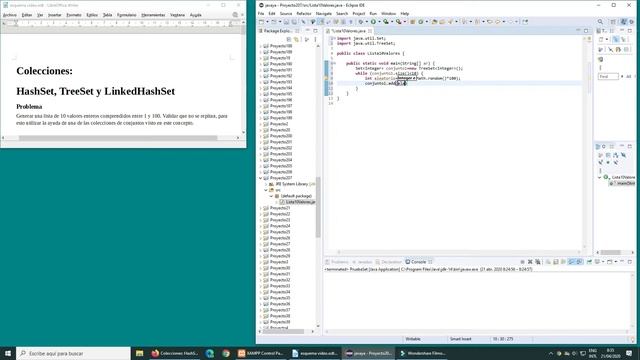640x360 pixels.
Task: Show hidden tray icons chevron
Action: (x=551, y=353)
